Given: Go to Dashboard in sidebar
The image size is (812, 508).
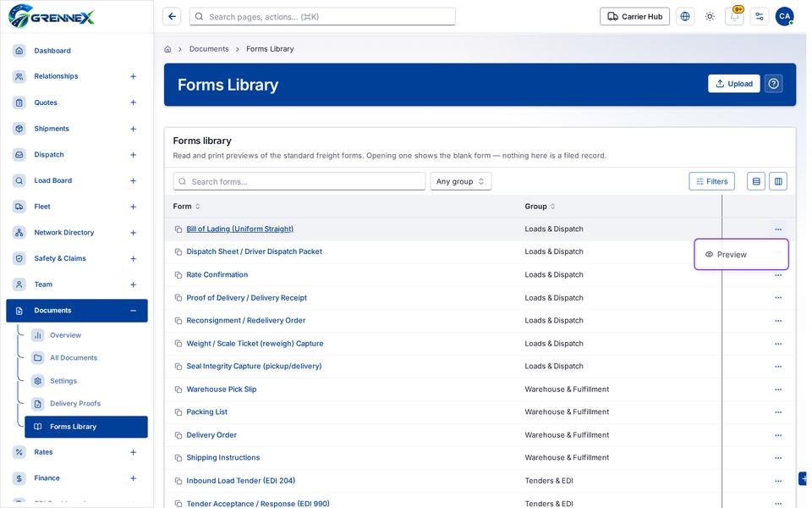Looking at the screenshot, I should click(52, 51).
